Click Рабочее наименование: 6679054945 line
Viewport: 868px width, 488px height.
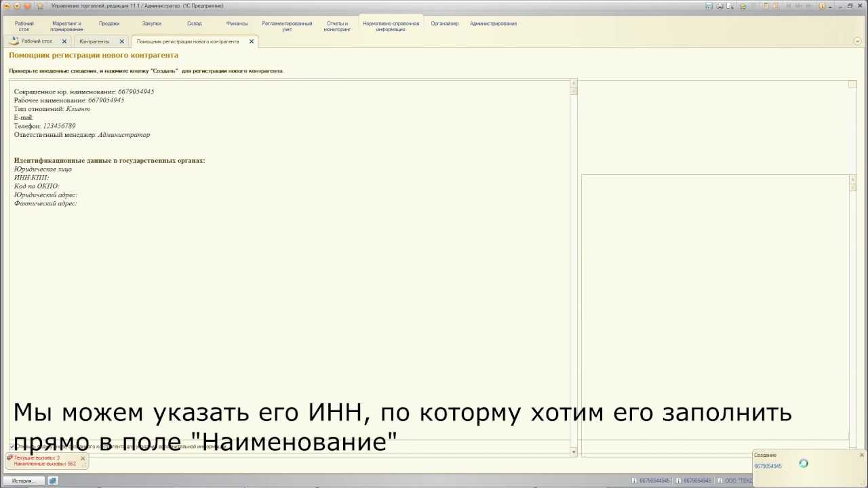pos(69,100)
